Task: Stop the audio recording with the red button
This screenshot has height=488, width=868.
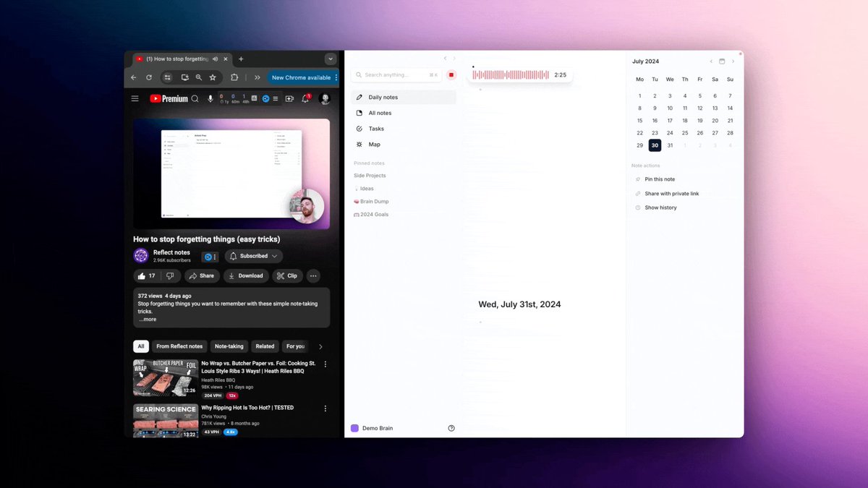Action: [x=451, y=74]
